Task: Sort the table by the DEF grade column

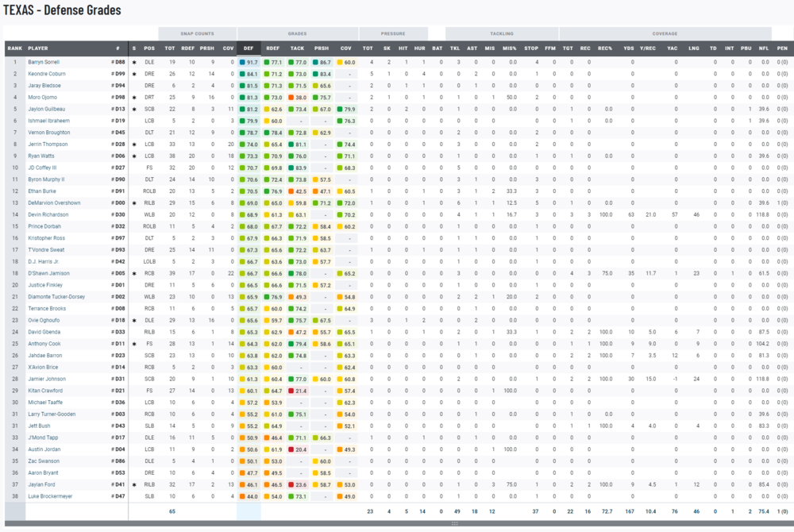Action: point(249,48)
